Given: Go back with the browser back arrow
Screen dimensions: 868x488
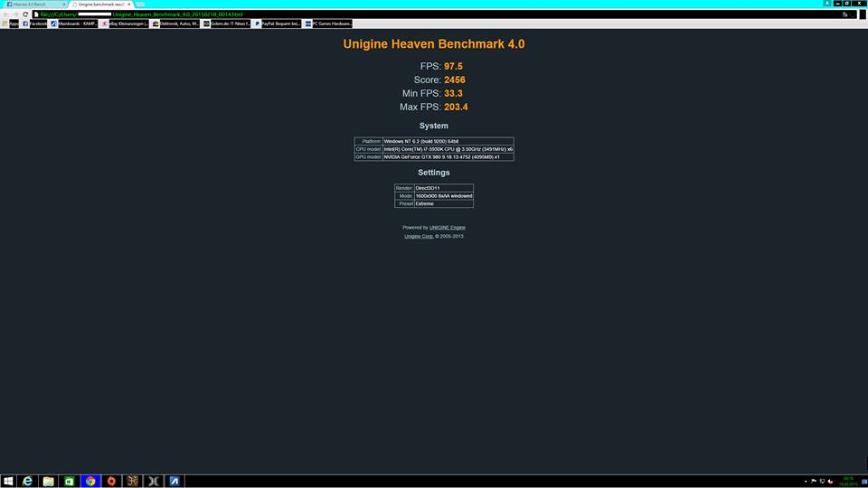Looking at the screenshot, I should 5,14.
